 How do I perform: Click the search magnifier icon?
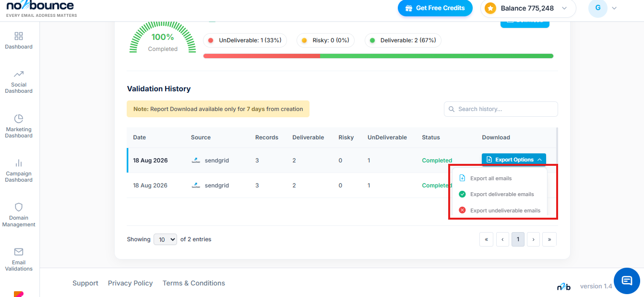point(451,109)
